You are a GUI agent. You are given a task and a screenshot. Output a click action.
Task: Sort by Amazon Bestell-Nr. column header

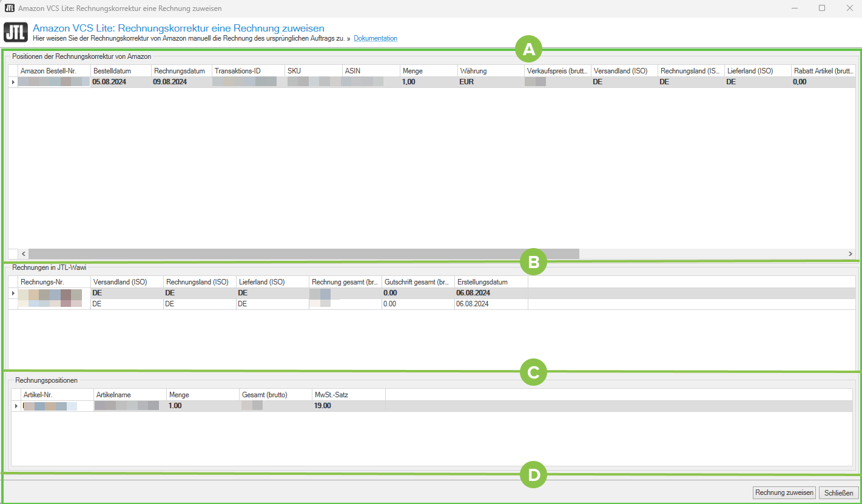click(x=53, y=71)
